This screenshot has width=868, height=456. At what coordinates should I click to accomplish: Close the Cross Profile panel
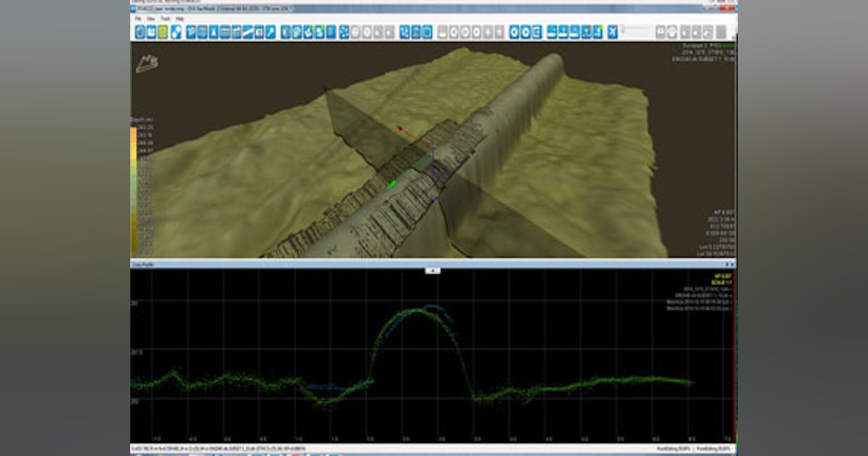click(x=732, y=265)
